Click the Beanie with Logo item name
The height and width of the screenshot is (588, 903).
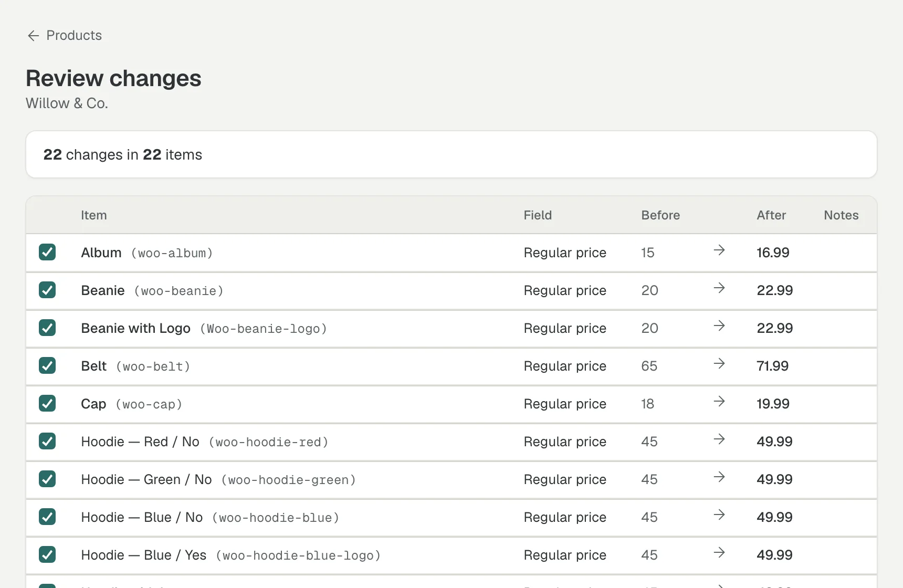click(x=135, y=328)
